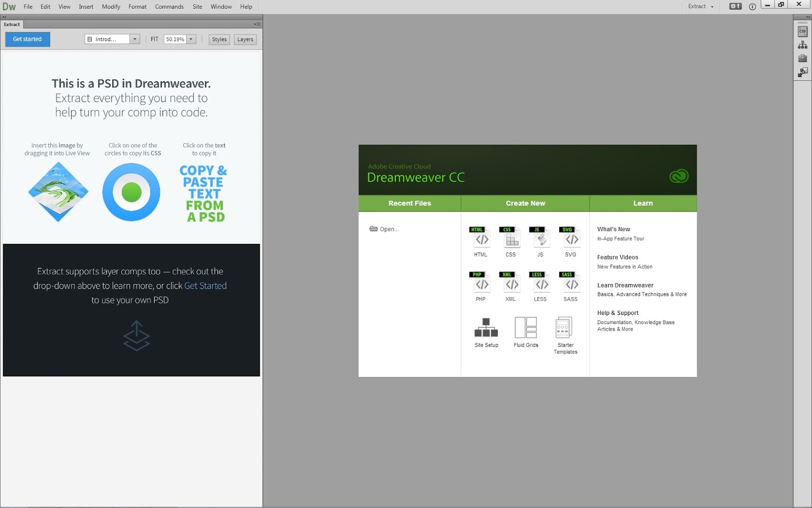Viewport: 812px width, 508px height.
Task: Create a new XML file
Action: coord(510,287)
